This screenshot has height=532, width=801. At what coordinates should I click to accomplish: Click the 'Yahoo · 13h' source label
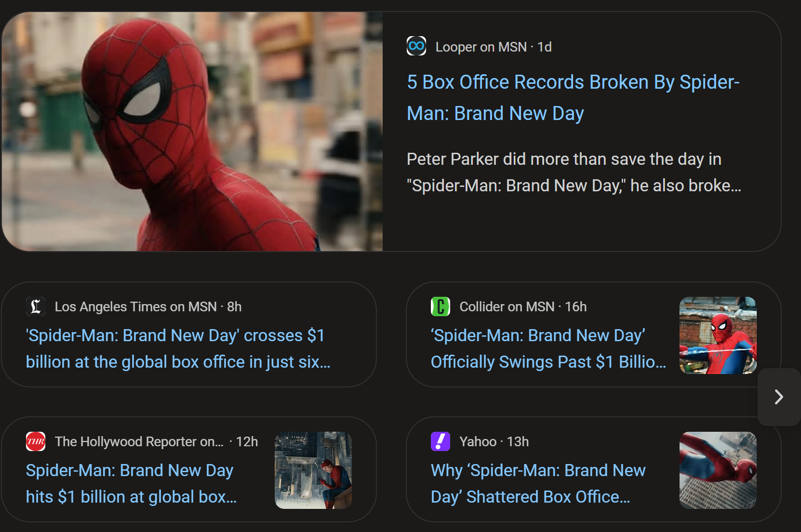tap(494, 441)
